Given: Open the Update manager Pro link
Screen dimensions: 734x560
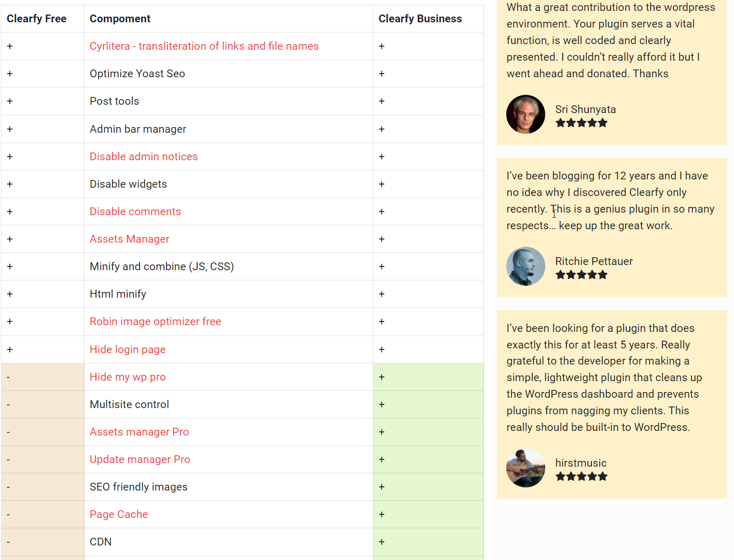Looking at the screenshot, I should tap(140, 459).
